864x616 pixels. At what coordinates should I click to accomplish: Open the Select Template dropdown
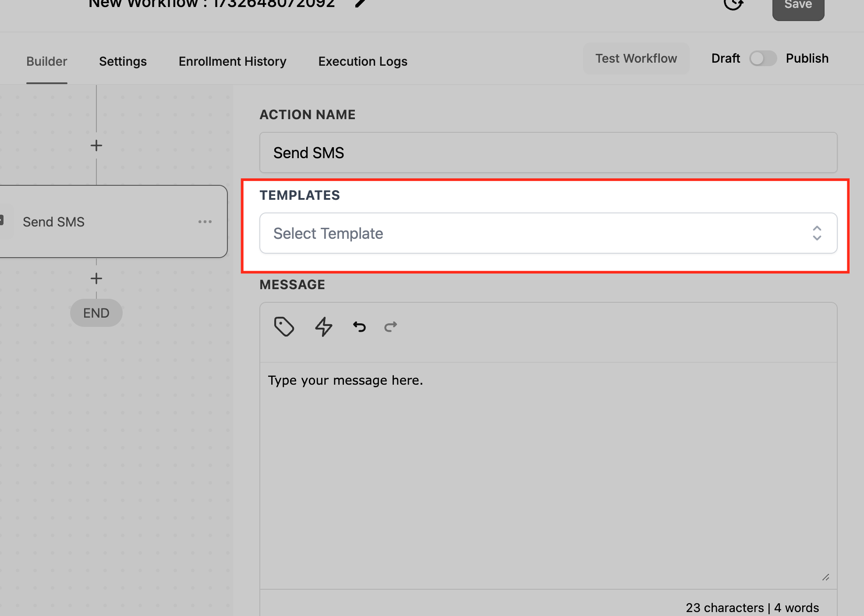(548, 233)
